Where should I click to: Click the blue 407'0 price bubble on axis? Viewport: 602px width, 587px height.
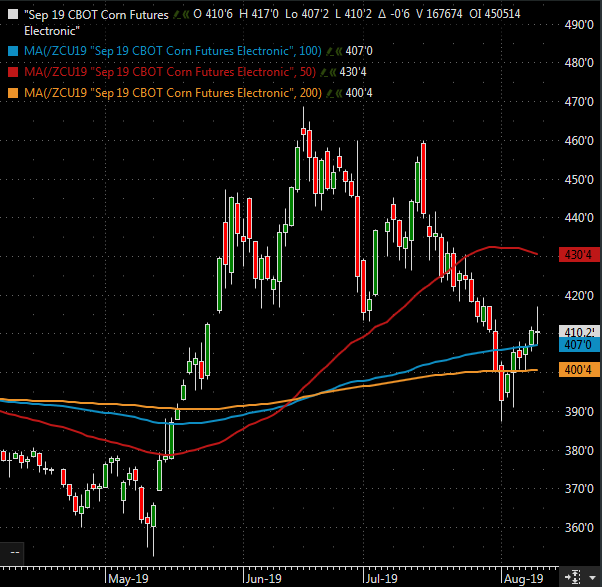point(579,345)
